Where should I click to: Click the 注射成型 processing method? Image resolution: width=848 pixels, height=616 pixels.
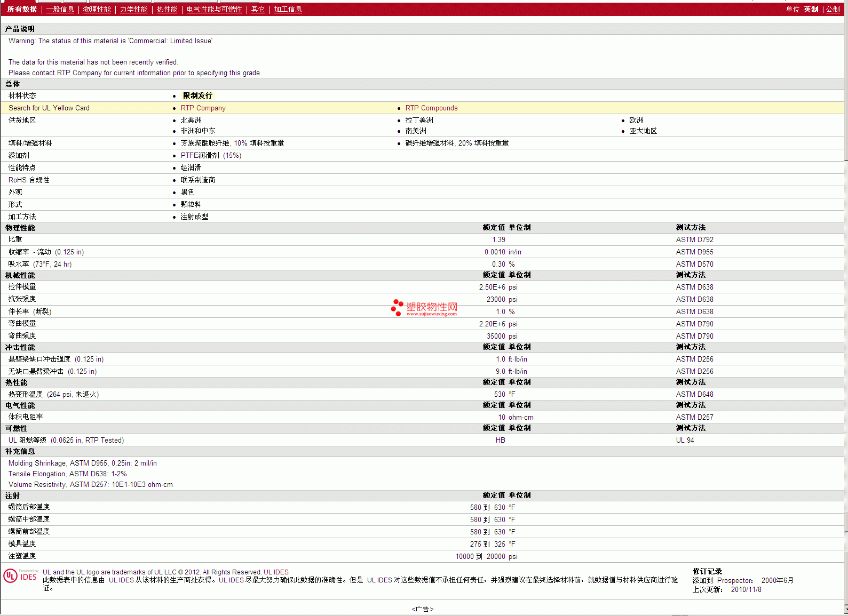tap(194, 217)
